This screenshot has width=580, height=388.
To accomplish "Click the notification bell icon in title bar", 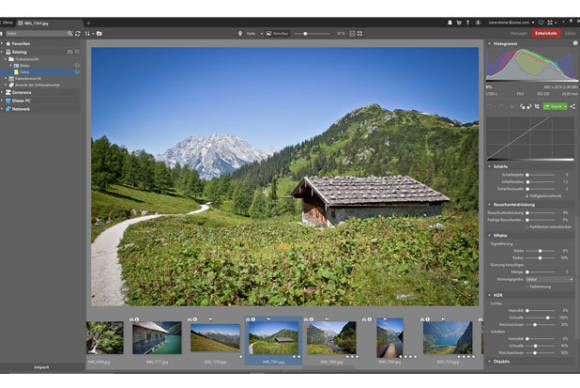I will [x=450, y=23].
